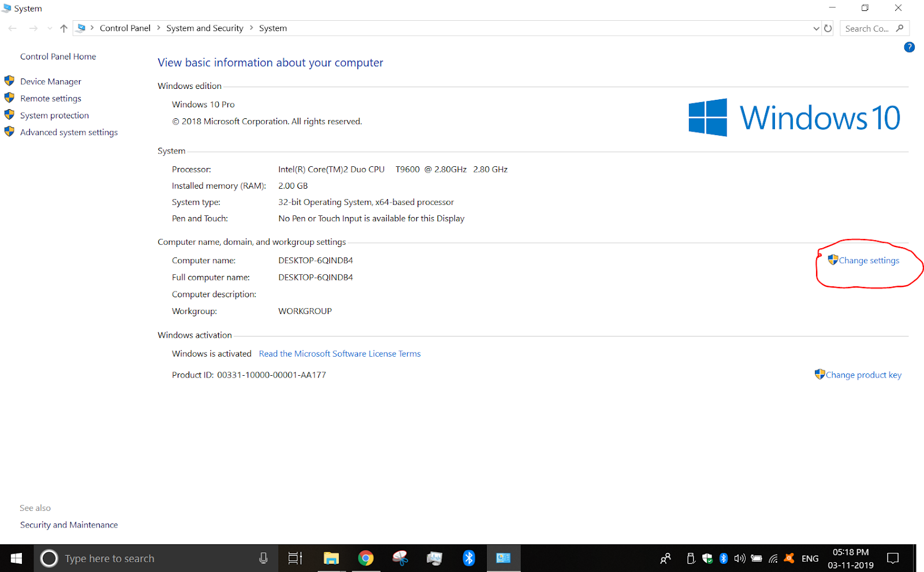Open the Windows Start menu
This screenshot has width=924, height=572.
pyautogui.click(x=16, y=558)
